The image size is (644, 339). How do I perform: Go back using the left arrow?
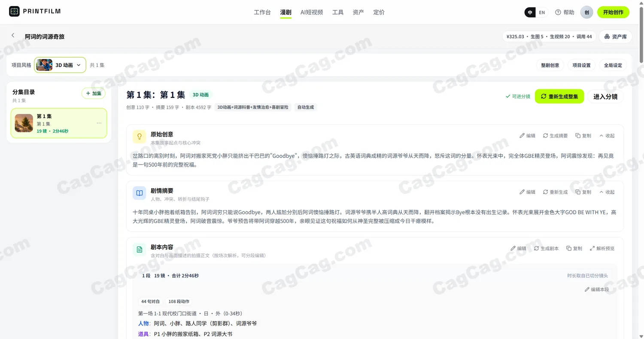coord(13,35)
